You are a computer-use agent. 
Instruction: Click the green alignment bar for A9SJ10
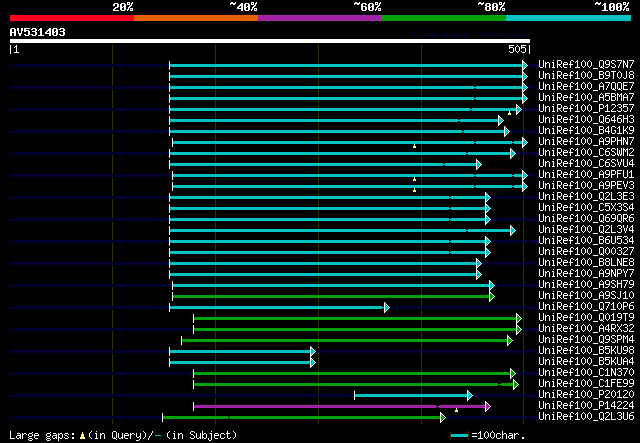(x=331, y=296)
